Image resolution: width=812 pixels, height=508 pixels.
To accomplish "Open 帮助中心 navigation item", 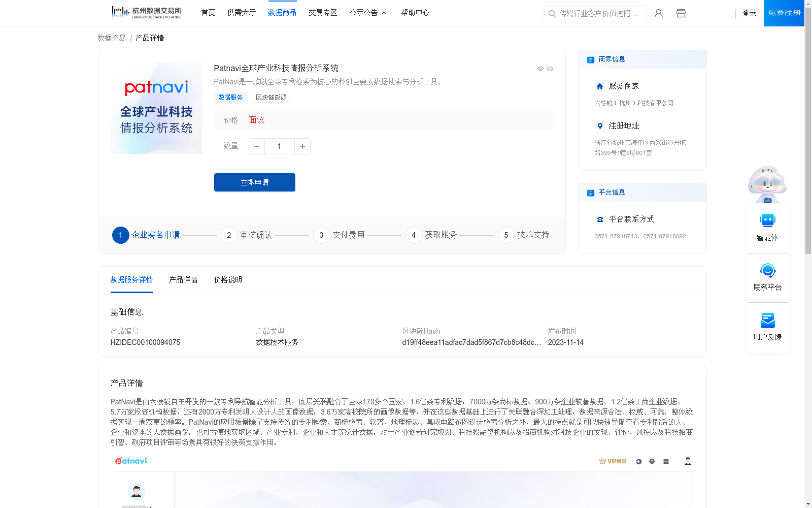I will pyautogui.click(x=415, y=13).
